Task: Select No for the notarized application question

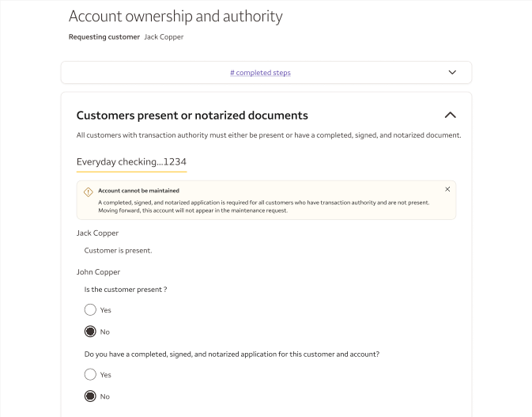Action: [90, 396]
